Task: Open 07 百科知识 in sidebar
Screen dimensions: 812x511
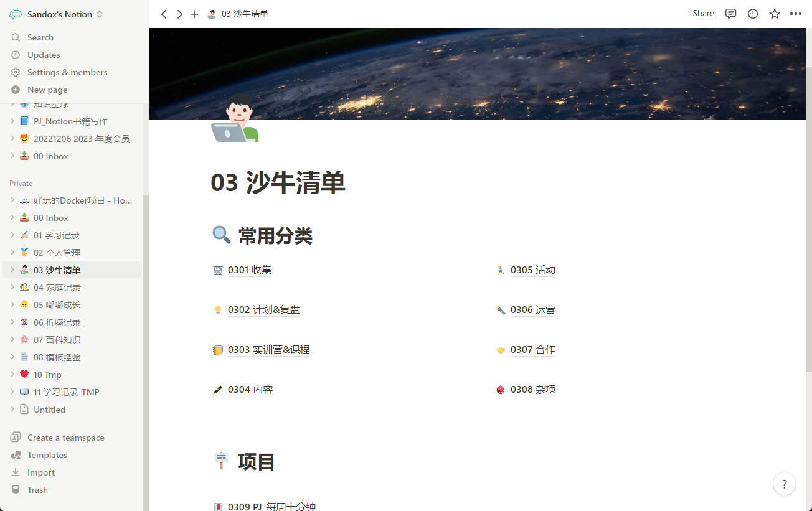Action: 72,340
